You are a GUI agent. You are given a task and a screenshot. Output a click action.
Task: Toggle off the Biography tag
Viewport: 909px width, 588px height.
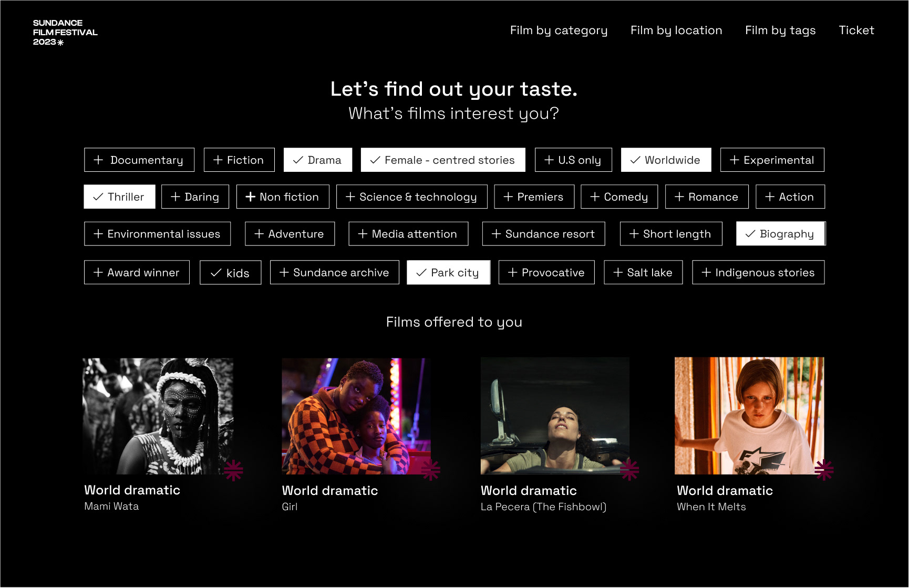(x=781, y=234)
